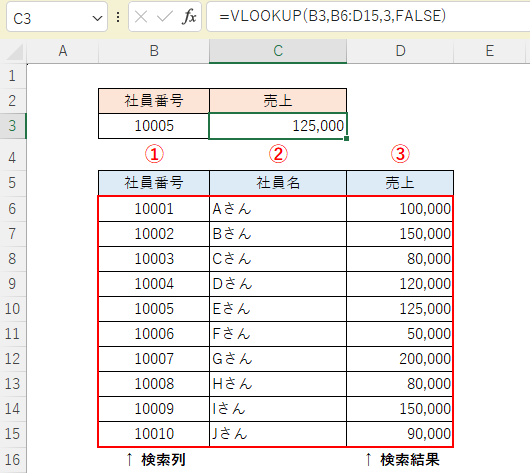Select cell with employee number 10010
Viewport: 530px width, 473px height.
click(154, 434)
